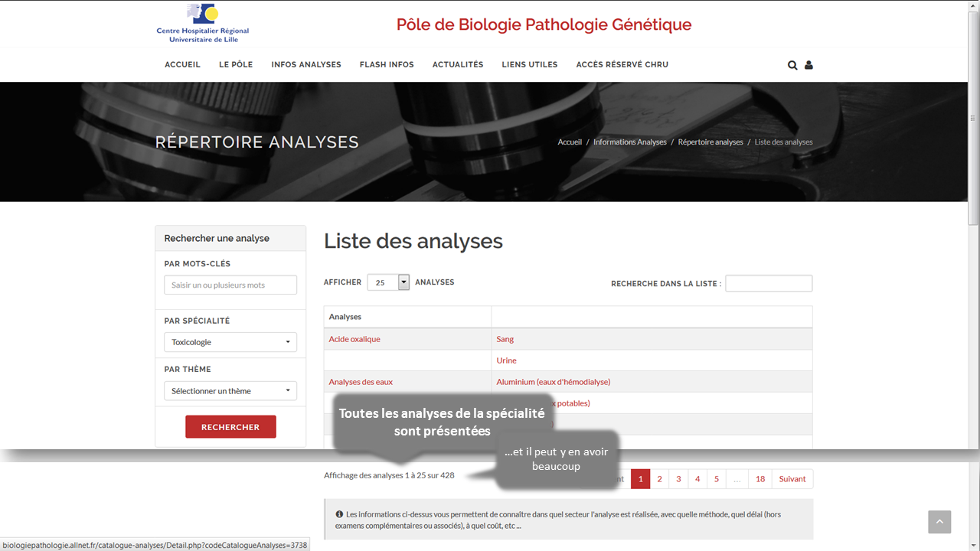Jump to page 18 of results
Screen dimensions: 980x551
[x=759, y=479]
